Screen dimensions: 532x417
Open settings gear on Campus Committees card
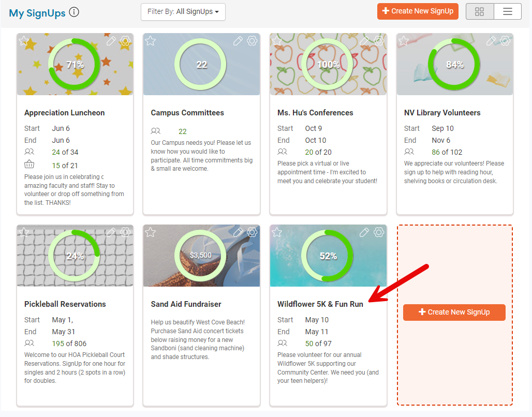click(x=252, y=41)
